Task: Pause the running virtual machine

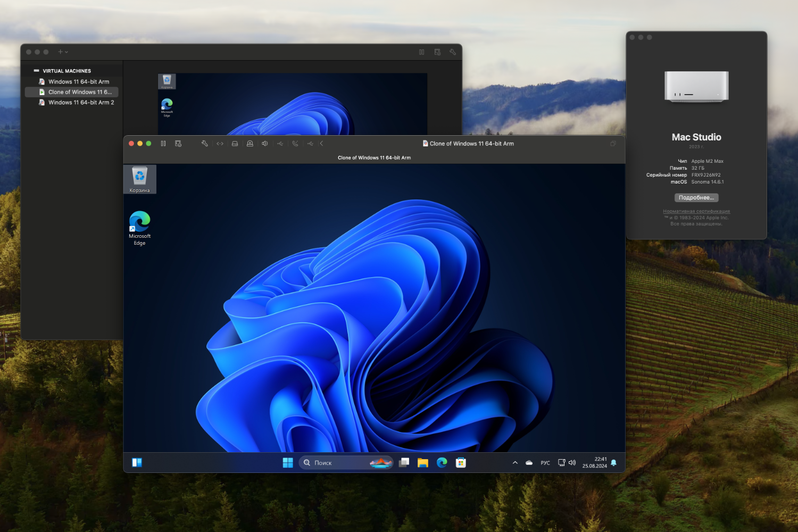Action: point(163,143)
